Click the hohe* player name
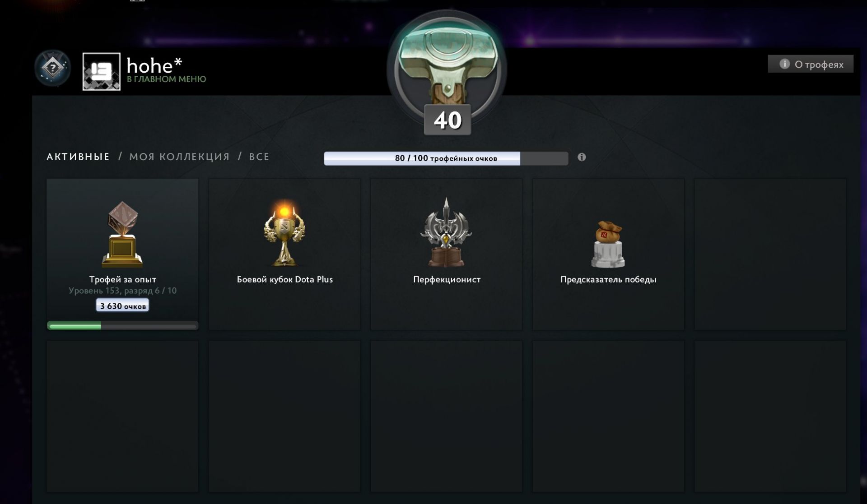 coord(154,66)
